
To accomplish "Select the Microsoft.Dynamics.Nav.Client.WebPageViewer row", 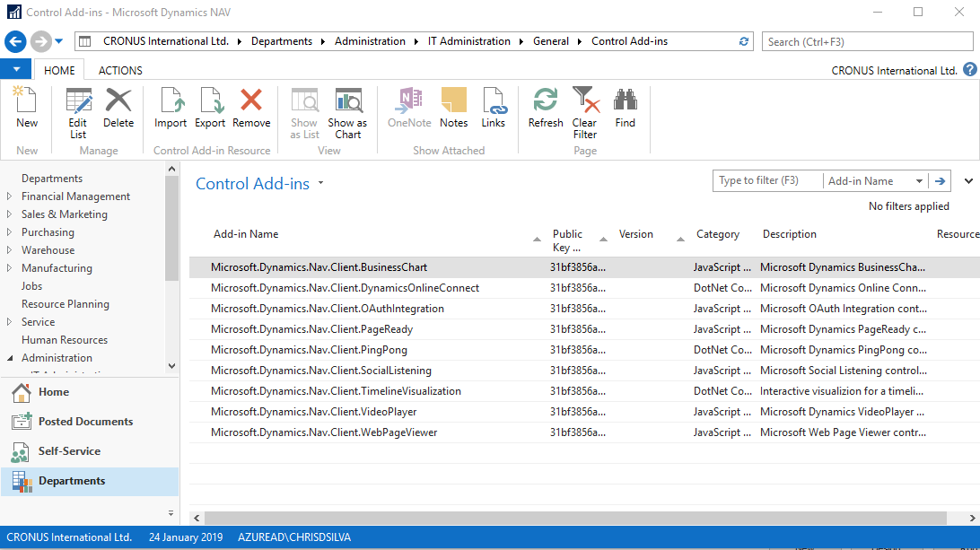I will coord(584,432).
